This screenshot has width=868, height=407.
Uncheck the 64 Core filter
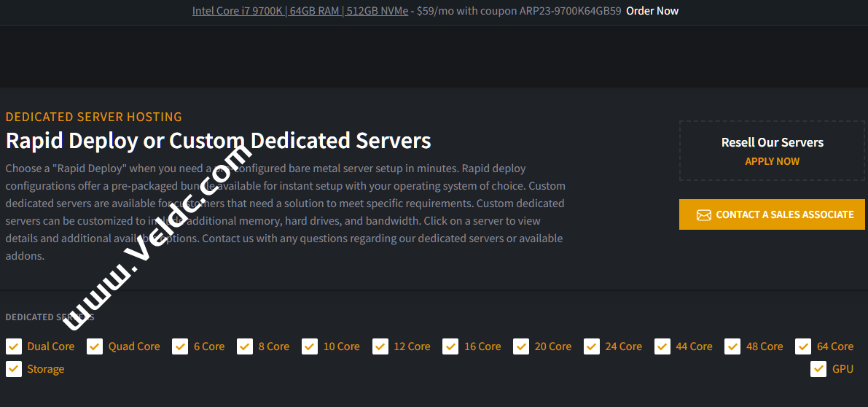[803, 346]
